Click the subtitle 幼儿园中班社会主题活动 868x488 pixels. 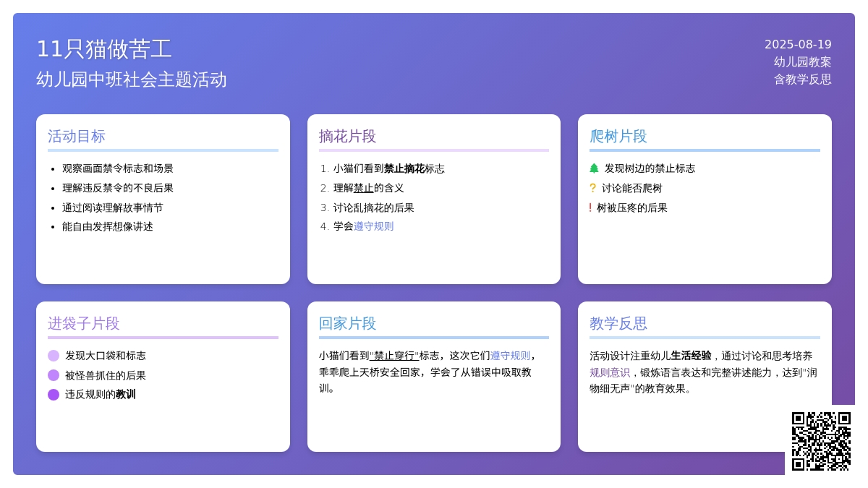point(132,80)
